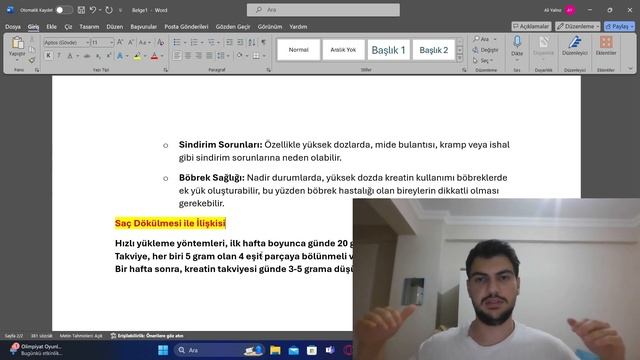Click the bullet list icon

point(177,42)
